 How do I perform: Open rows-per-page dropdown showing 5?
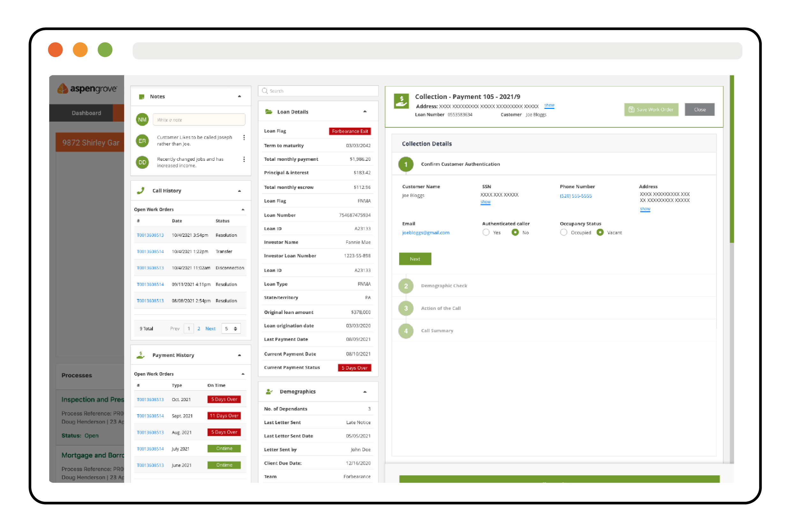coord(231,328)
